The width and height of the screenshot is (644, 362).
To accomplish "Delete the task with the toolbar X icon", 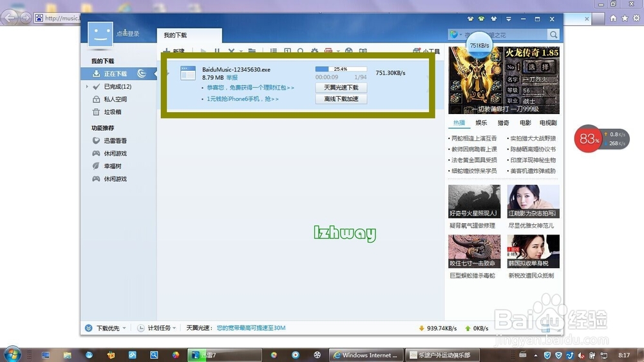I will tap(231, 51).
